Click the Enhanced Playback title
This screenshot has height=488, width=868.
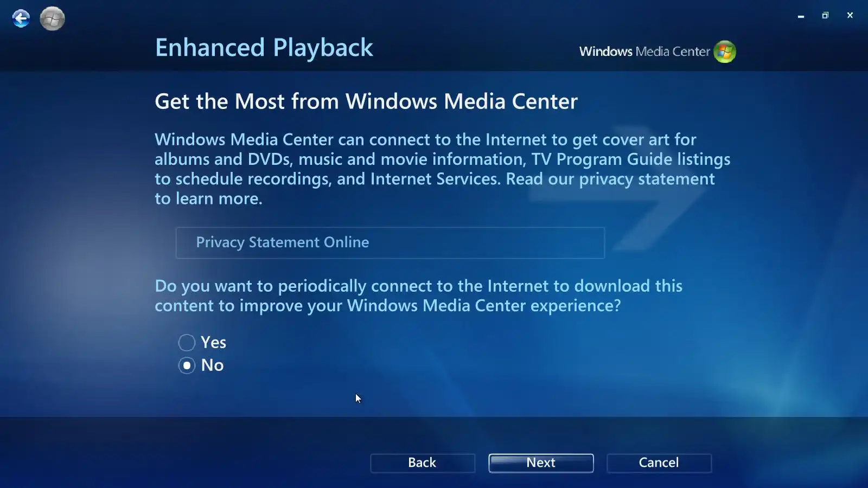(264, 48)
